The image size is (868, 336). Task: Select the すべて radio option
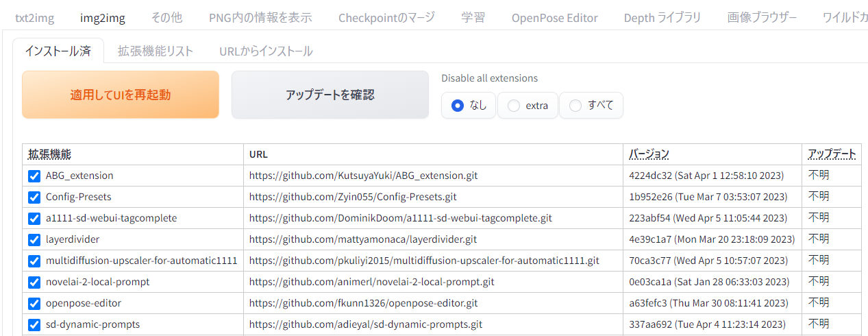click(x=591, y=106)
